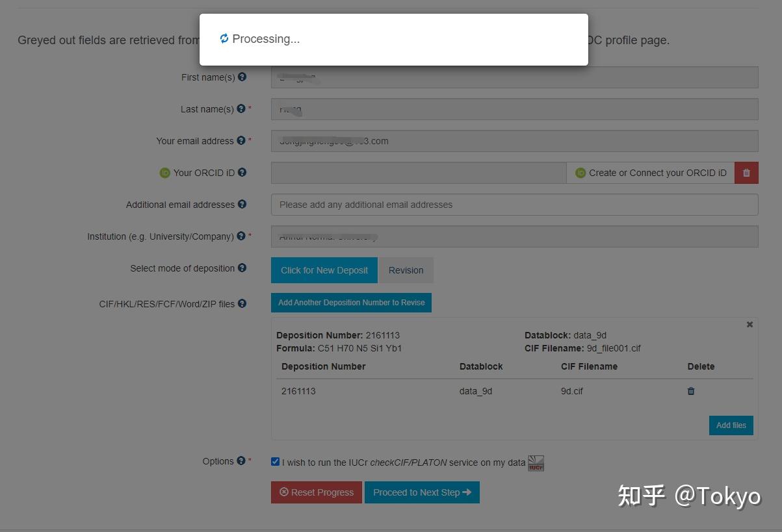Screen dimensions: 782x532
Task: Click the Institution field help icon
Action: tap(242, 236)
